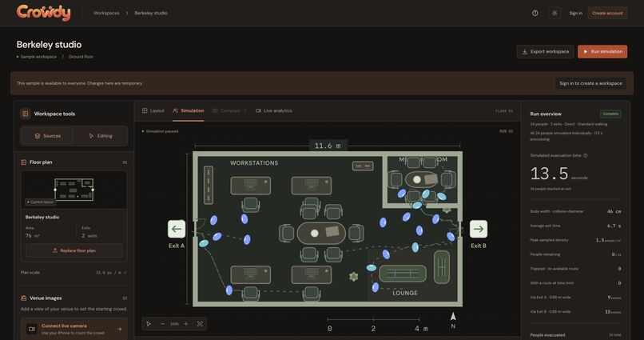This screenshot has width=644, height=340.
Task: Click the WORKSTATIONS room label
Action: click(x=254, y=163)
